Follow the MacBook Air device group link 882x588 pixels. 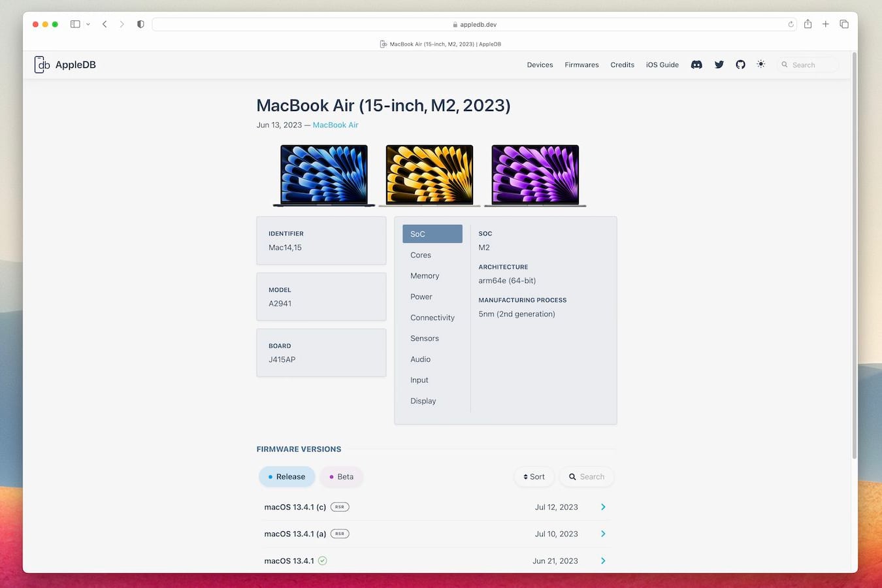click(x=335, y=125)
